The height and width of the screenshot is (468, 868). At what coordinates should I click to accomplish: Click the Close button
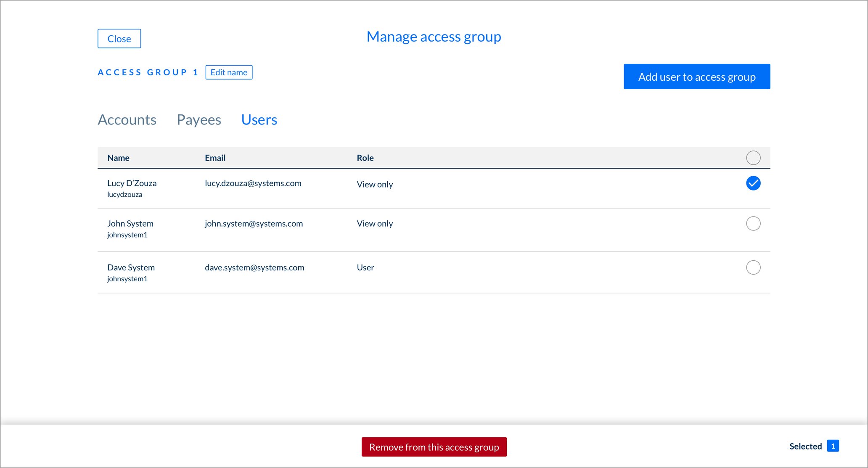(119, 39)
